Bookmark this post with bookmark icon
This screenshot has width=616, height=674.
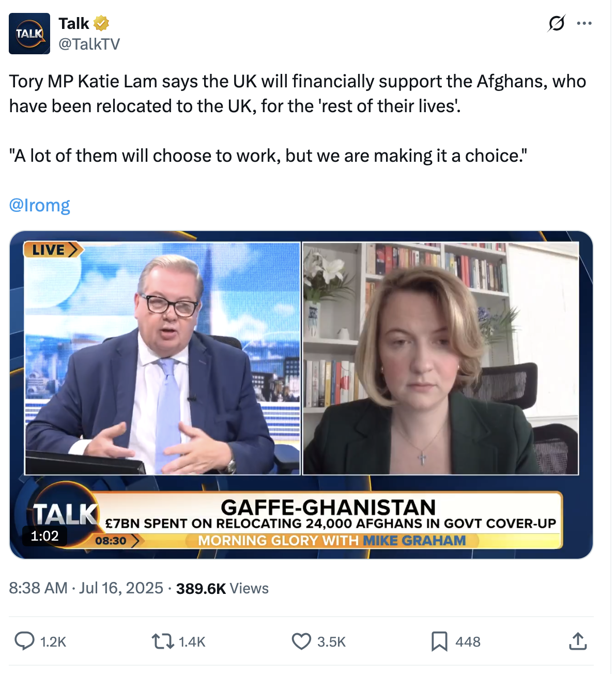click(439, 641)
